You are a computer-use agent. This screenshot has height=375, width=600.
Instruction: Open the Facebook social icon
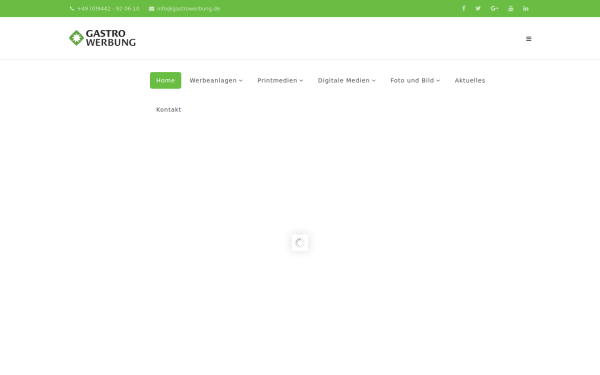[x=463, y=8]
